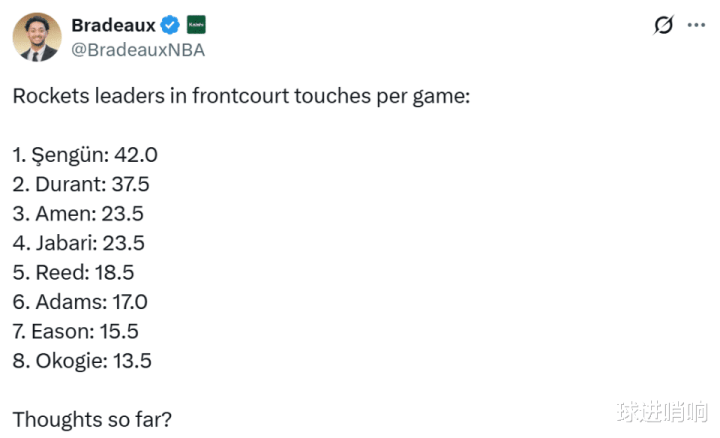This screenshot has height=438, width=720.
Task: Click the Amen: 23.5 line
Action: (78, 214)
